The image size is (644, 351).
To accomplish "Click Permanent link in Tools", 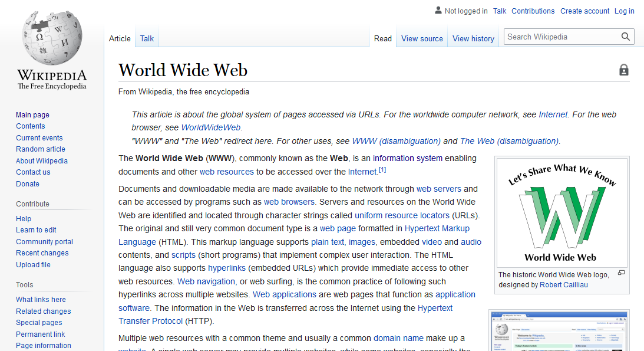I will 41,334.
